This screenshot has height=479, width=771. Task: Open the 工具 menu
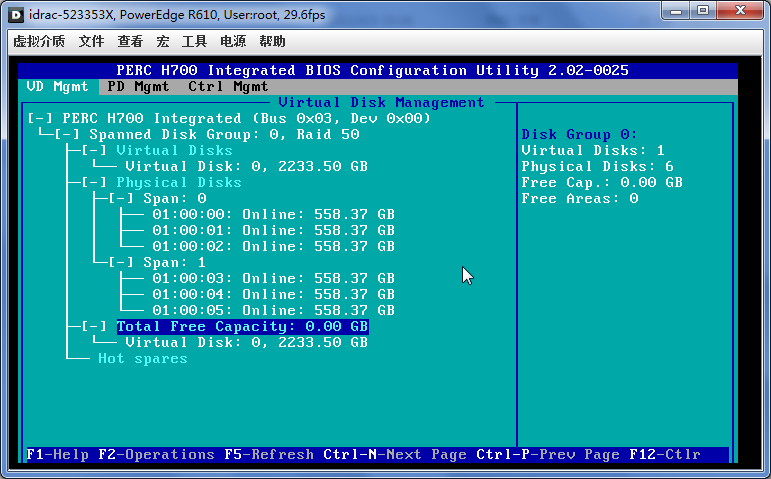194,41
